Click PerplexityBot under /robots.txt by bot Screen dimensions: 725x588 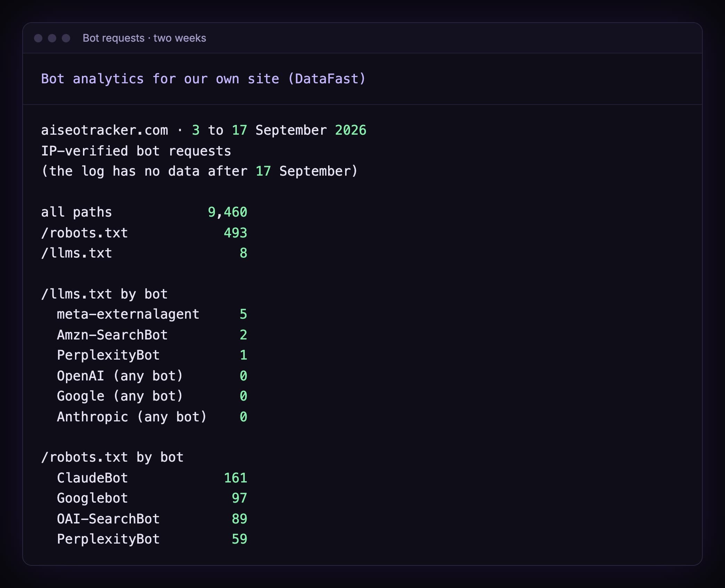pyautogui.click(x=108, y=539)
